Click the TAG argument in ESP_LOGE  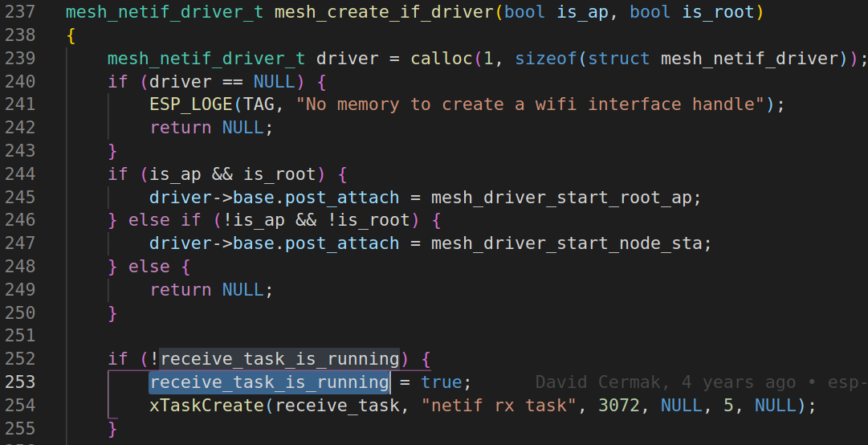[x=259, y=104]
